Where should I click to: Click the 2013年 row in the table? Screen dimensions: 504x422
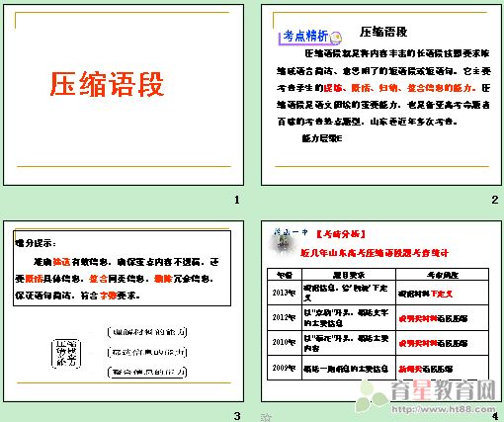coord(378,293)
